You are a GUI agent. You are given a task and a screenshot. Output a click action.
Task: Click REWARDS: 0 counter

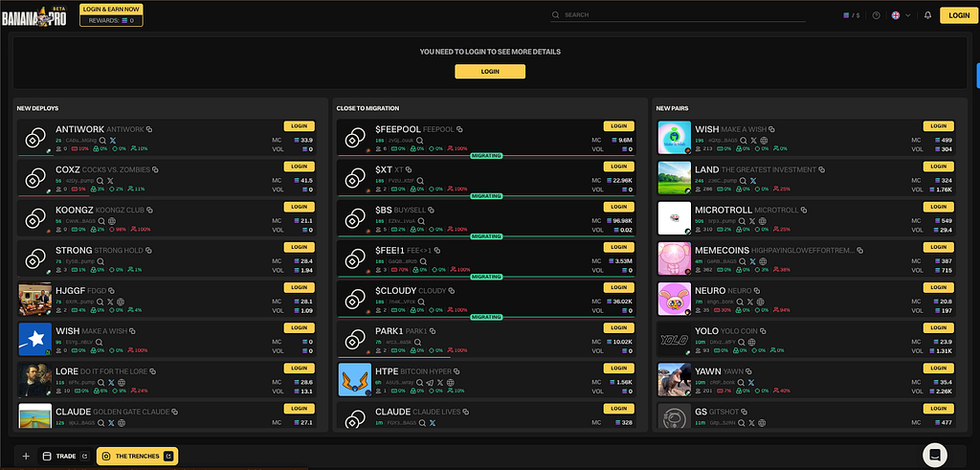pos(111,21)
